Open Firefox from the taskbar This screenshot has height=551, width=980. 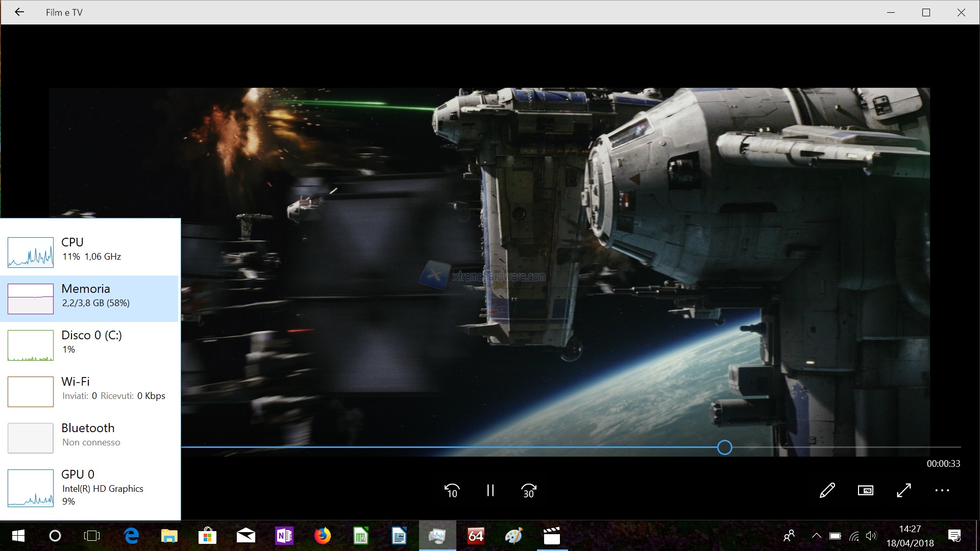pos(322,536)
